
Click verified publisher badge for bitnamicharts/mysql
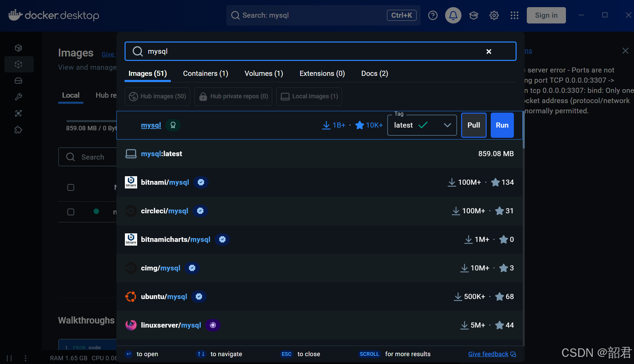pos(223,239)
